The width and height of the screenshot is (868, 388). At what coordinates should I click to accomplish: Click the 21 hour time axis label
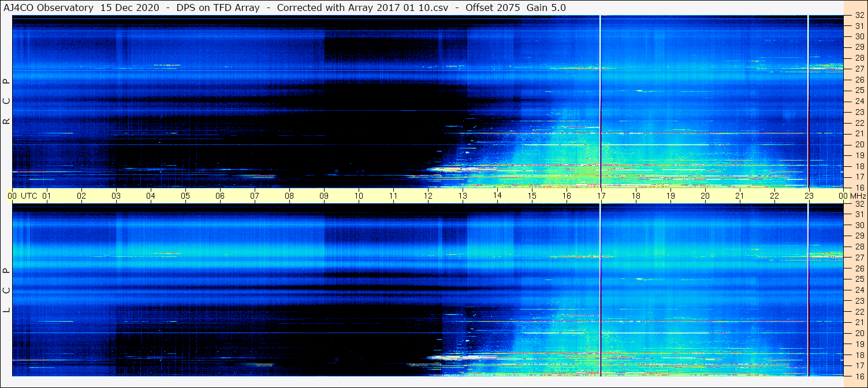(740, 196)
